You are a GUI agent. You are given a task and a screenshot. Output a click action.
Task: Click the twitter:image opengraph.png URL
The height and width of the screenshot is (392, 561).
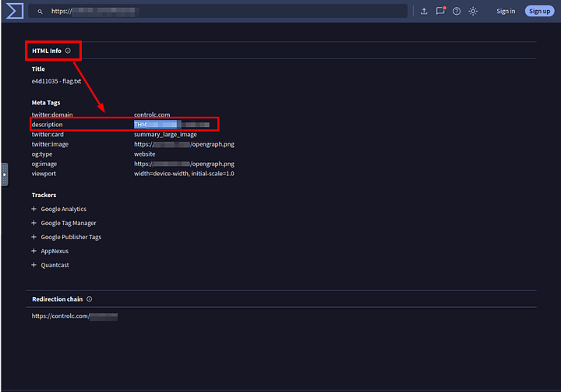pyautogui.click(x=184, y=144)
